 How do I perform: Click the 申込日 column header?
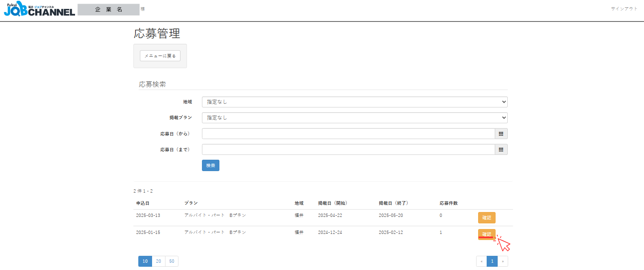[x=143, y=203]
